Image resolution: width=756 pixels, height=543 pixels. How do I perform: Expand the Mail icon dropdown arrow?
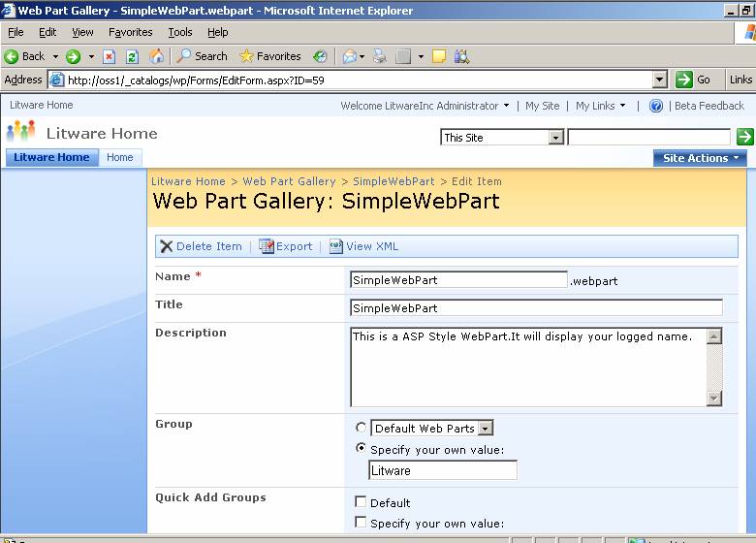pos(362,57)
